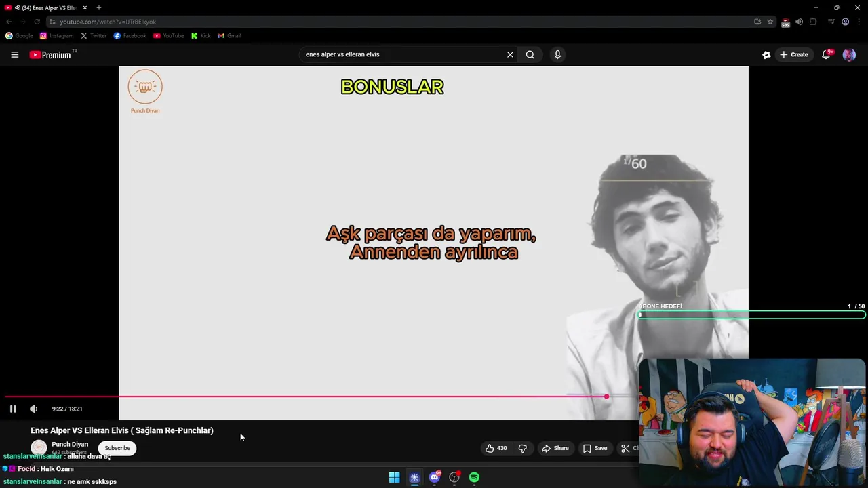Viewport: 868px width, 488px height.
Task: Open the browser three-dot menu
Action: [x=859, y=22]
